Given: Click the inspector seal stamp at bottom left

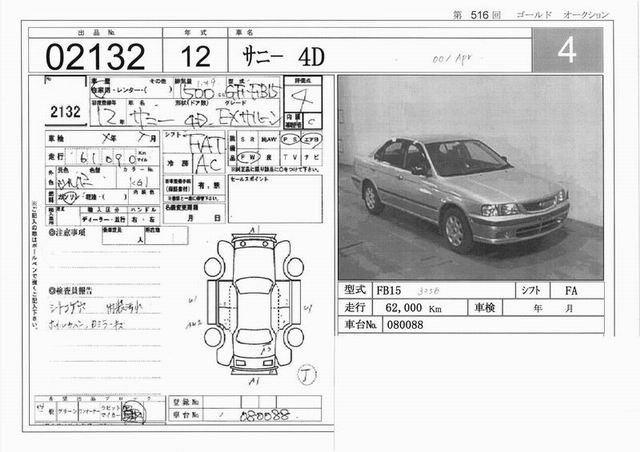Looking at the screenshot, I should [x=133, y=412].
